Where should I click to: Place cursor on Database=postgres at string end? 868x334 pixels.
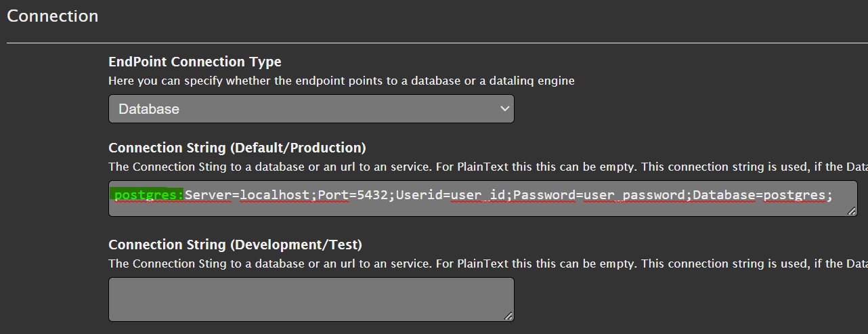(759, 195)
